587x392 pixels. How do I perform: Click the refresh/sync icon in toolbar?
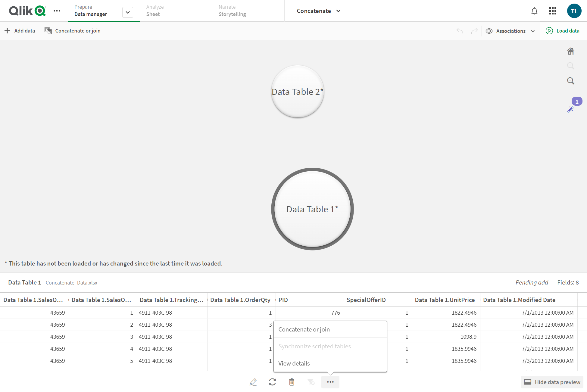point(272,382)
